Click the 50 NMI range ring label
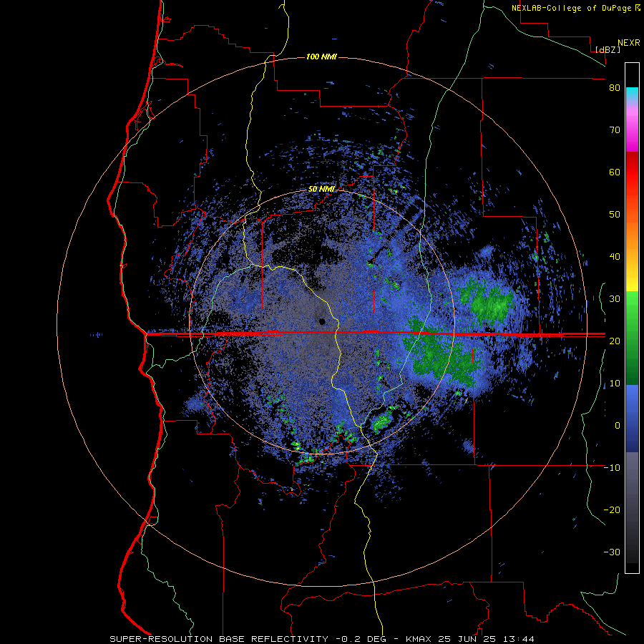 pos(321,189)
